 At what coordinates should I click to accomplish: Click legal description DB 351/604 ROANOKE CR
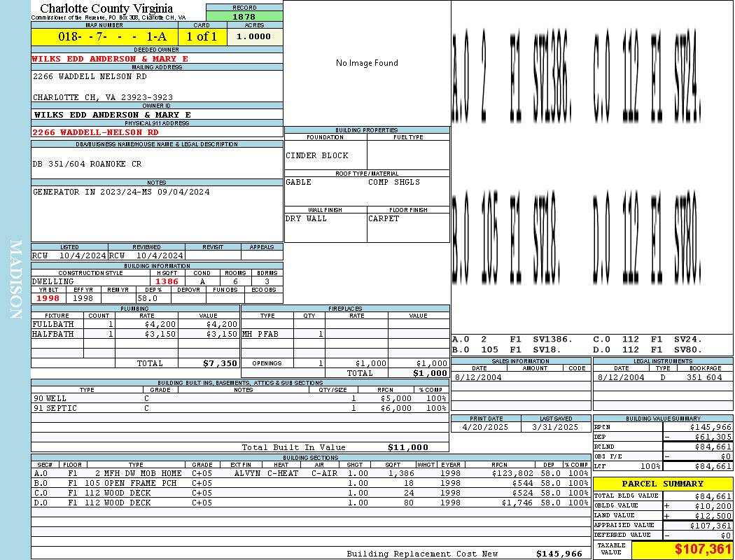87,164
